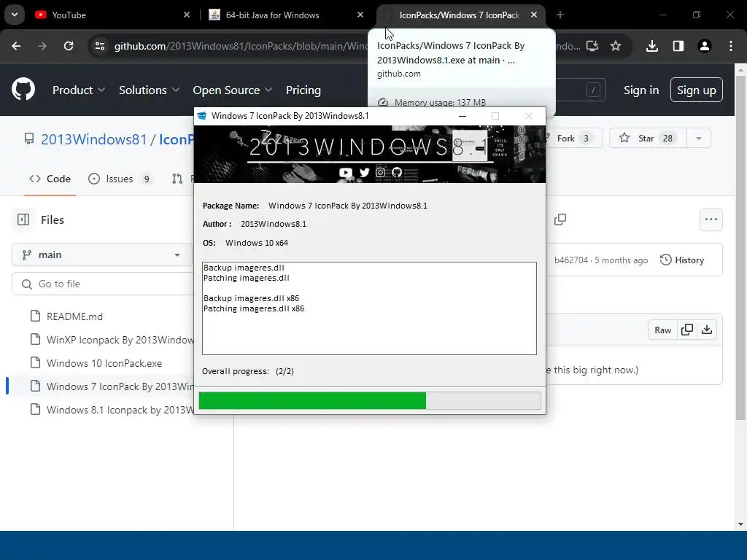747x560 pixels.
Task: Expand Solutions menu on GitHub
Action: [x=149, y=90]
